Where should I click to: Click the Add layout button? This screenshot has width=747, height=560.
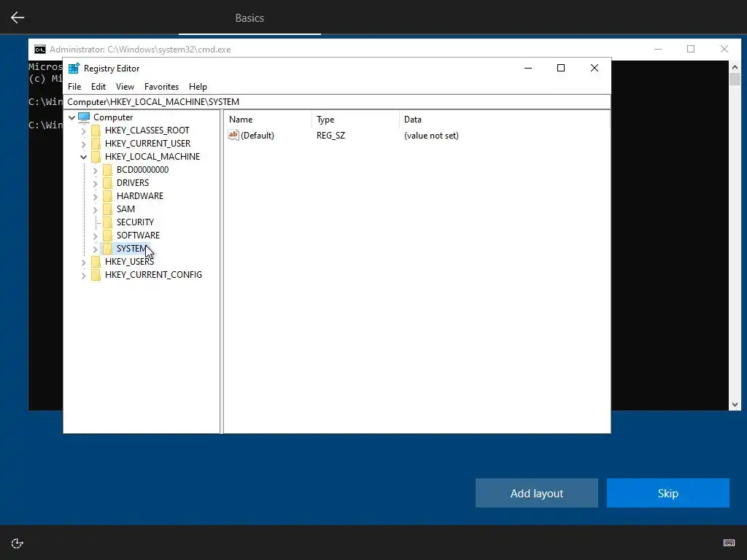coord(537,493)
